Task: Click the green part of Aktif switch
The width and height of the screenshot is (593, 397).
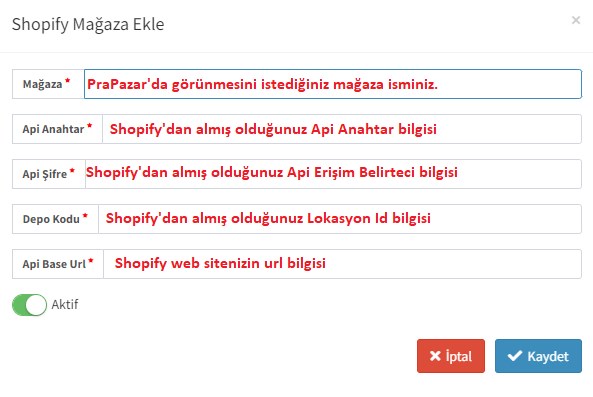Action: tap(19, 305)
